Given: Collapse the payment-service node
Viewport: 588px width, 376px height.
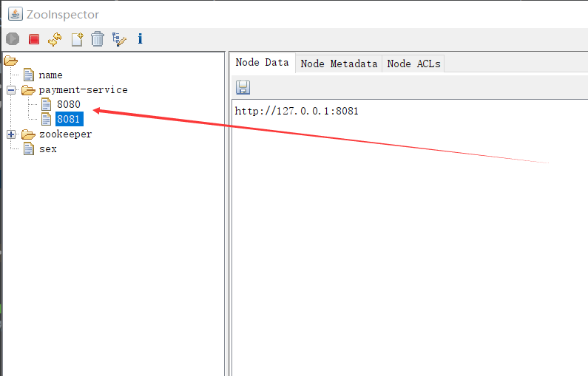Looking at the screenshot, I should click(x=11, y=90).
